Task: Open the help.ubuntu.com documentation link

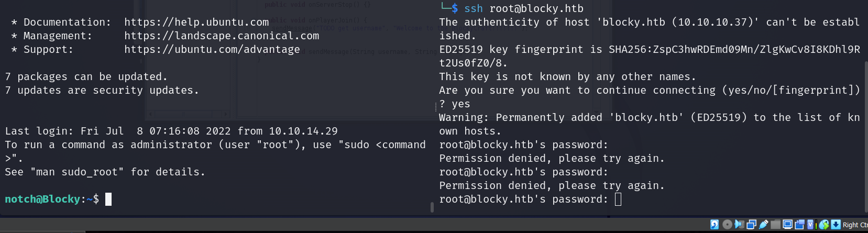Action: (196, 22)
